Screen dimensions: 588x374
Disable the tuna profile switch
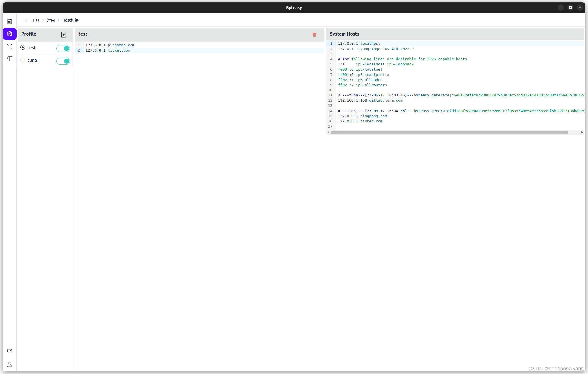(x=63, y=61)
